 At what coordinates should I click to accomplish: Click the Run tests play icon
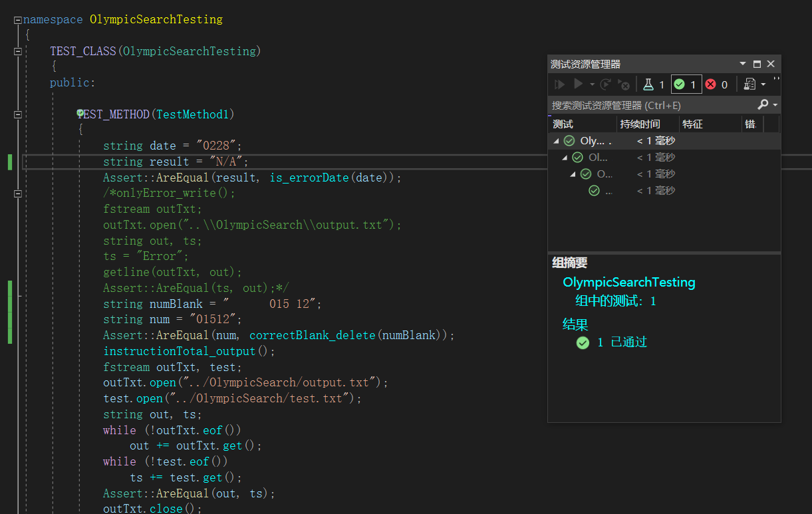pos(578,84)
